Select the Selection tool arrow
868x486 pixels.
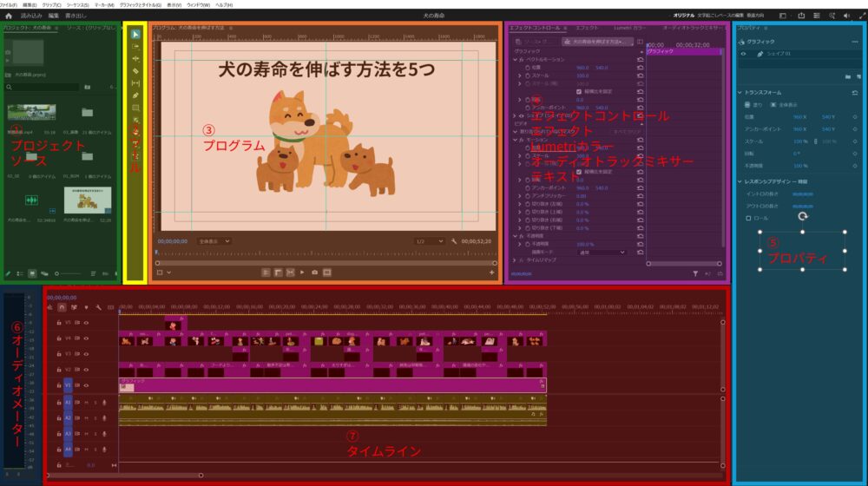click(135, 35)
